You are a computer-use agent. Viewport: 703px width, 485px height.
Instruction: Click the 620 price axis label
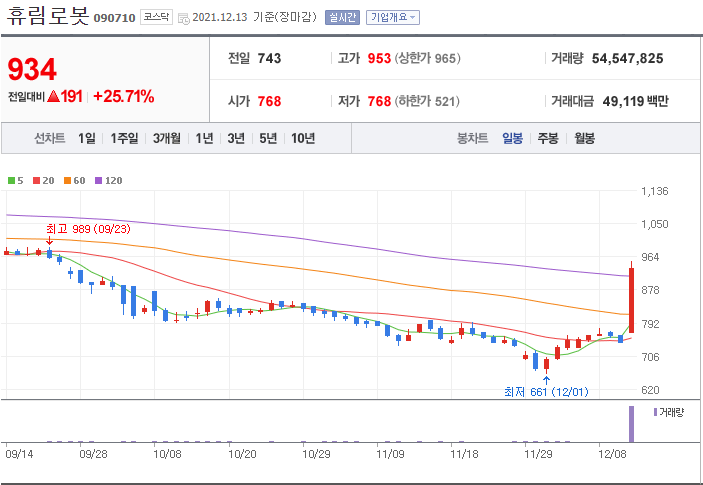point(651,390)
